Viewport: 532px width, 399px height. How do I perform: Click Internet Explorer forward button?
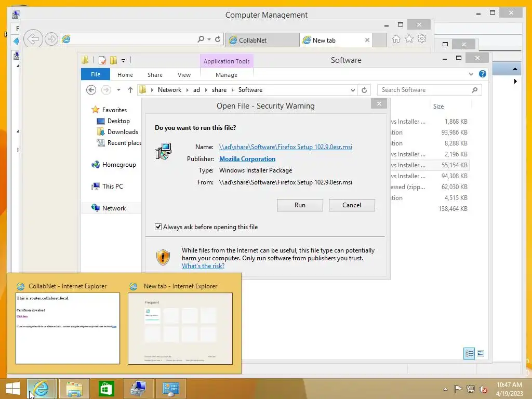pyautogui.click(x=51, y=39)
